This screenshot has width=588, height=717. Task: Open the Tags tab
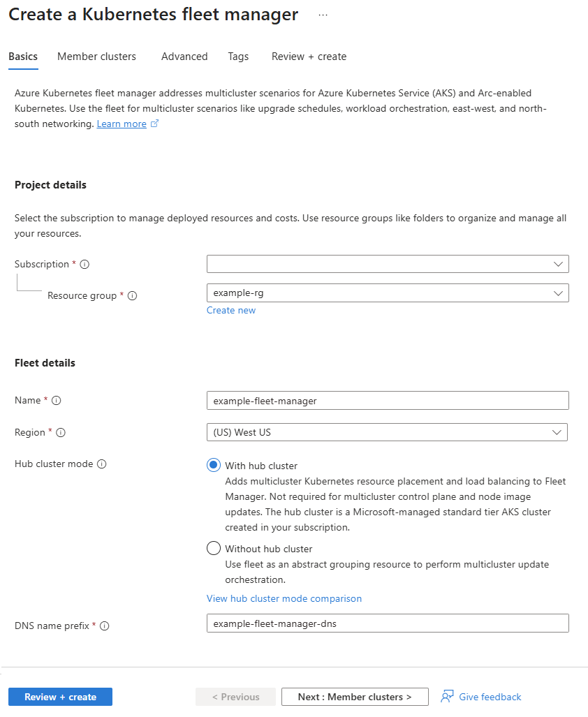238,57
